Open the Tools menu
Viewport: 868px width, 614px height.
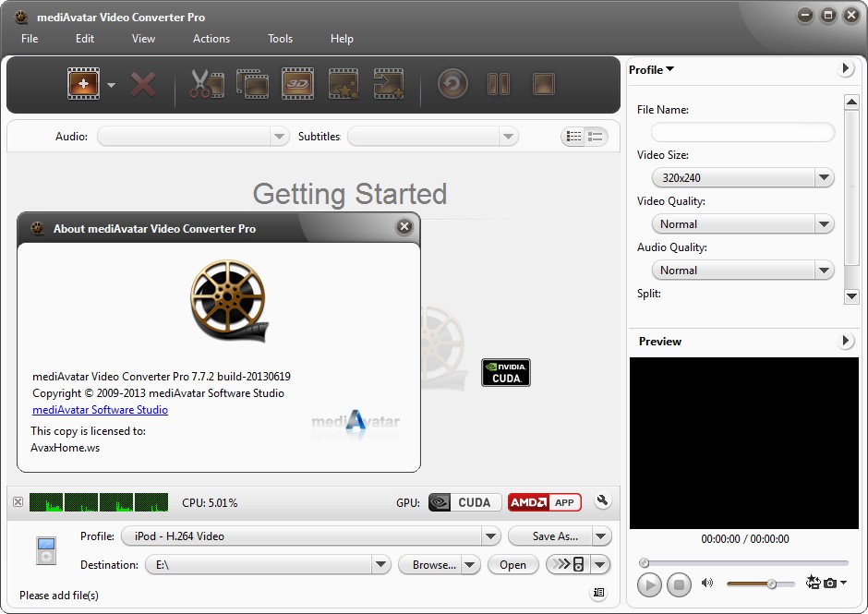[x=280, y=39]
